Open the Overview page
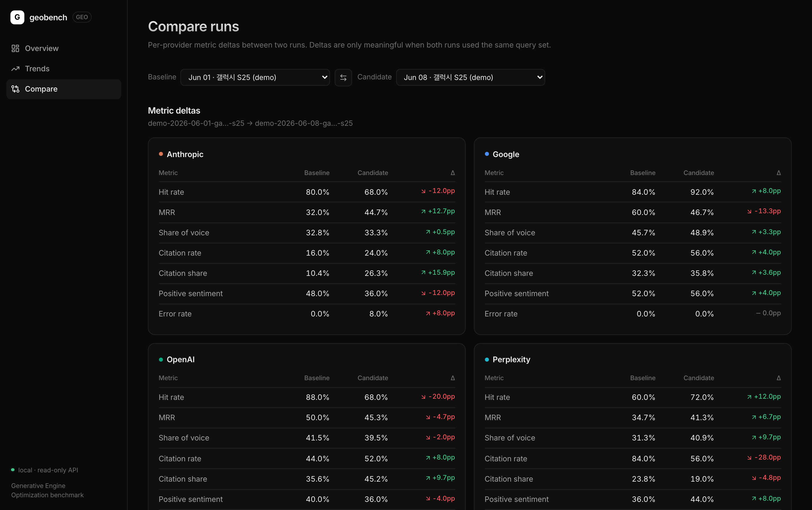 click(x=64, y=48)
